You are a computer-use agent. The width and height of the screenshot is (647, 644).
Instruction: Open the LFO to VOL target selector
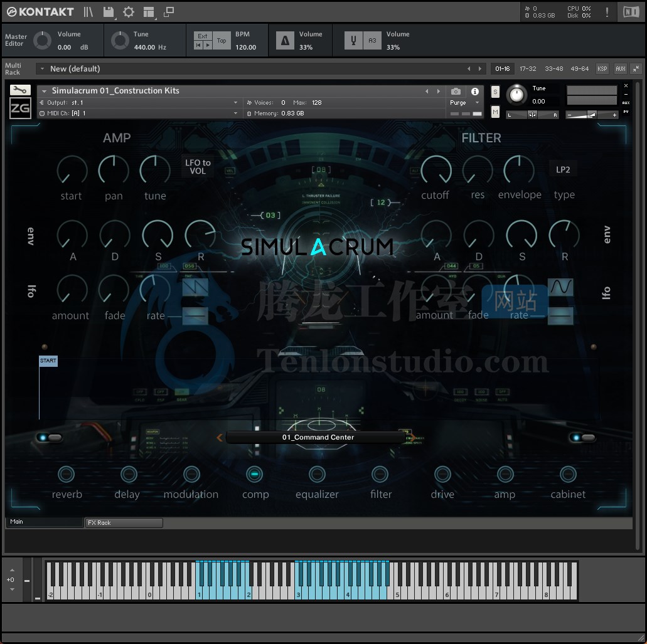click(x=198, y=167)
